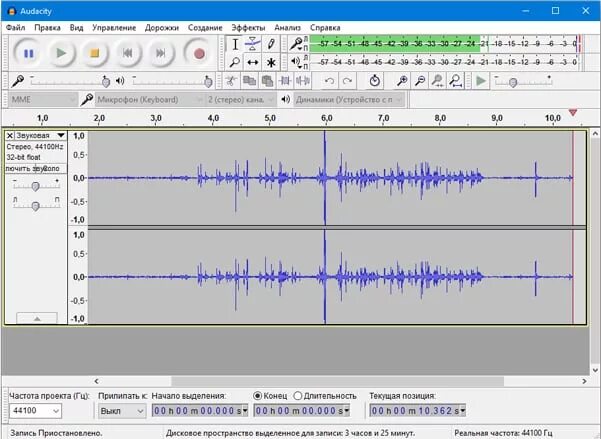Click the horizontal scrollbar thumb
This screenshot has height=439, width=601.
[337, 381]
